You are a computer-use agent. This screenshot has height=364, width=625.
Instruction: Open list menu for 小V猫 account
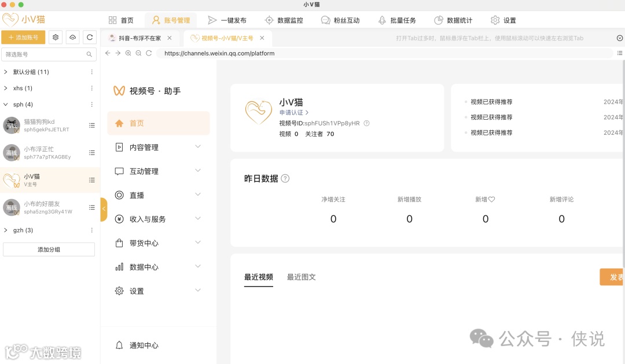pos(91,180)
